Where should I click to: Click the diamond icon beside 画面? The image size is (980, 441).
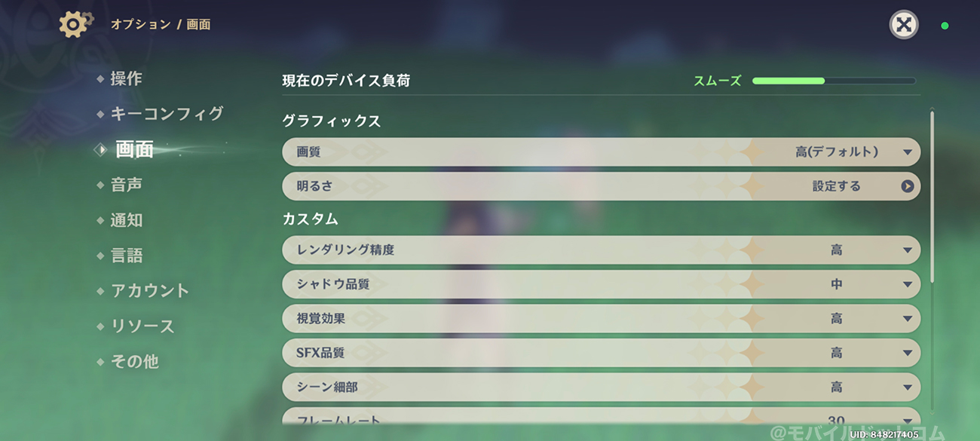[100, 149]
